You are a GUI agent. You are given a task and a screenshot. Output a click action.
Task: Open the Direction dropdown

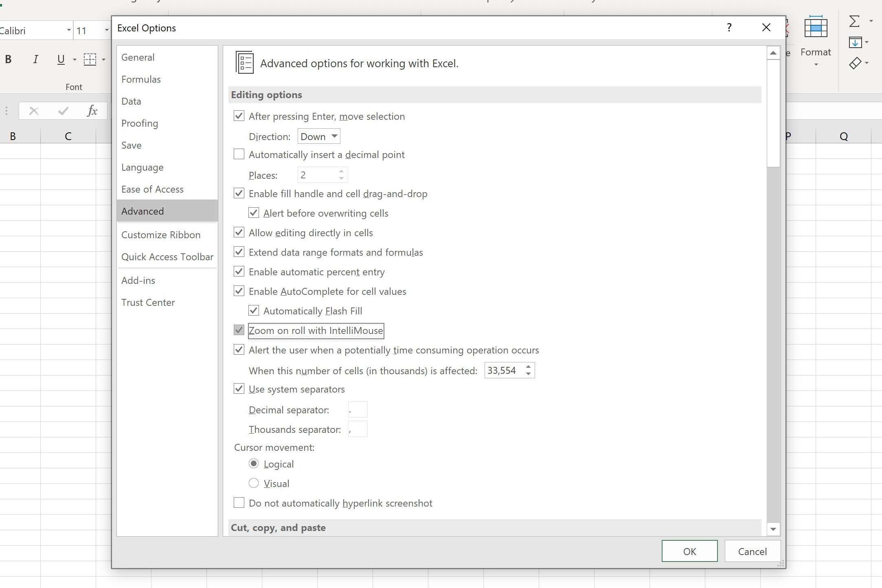pyautogui.click(x=318, y=136)
